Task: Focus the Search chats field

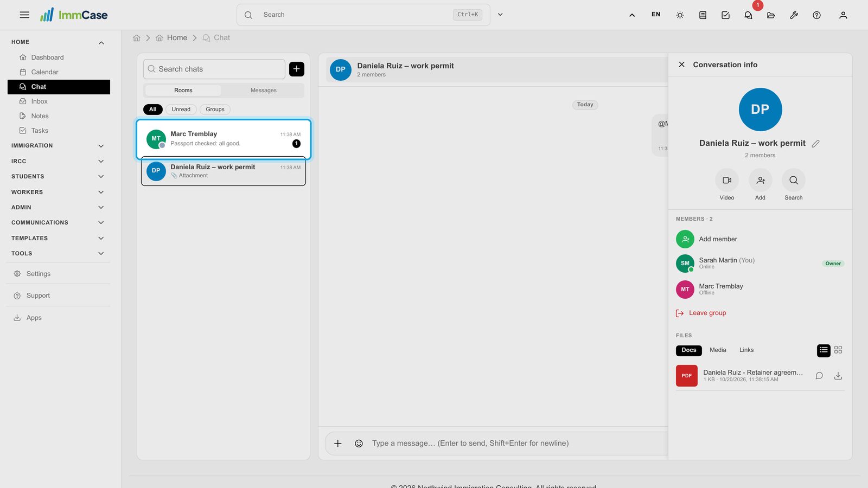Action: pyautogui.click(x=214, y=69)
